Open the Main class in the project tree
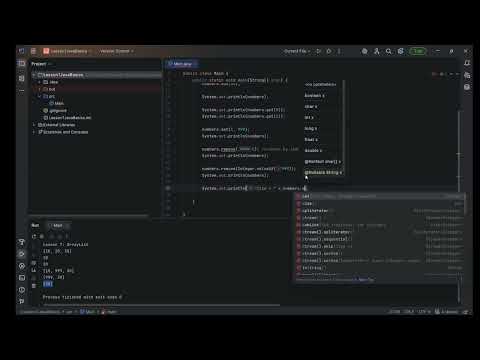The height and width of the screenshot is (360, 480). pyautogui.click(x=57, y=103)
